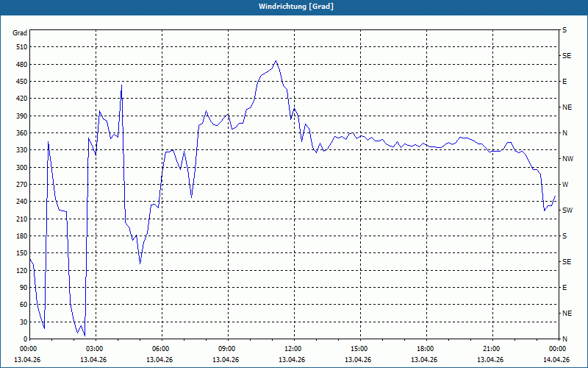The image size is (588, 368).
Task: Select the 300 y-axis value
Action: coord(22,168)
